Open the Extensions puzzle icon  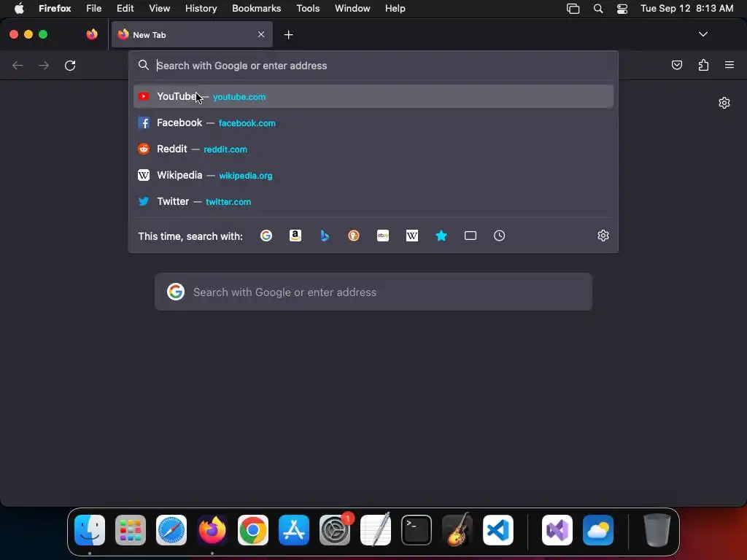coord(703,65)
